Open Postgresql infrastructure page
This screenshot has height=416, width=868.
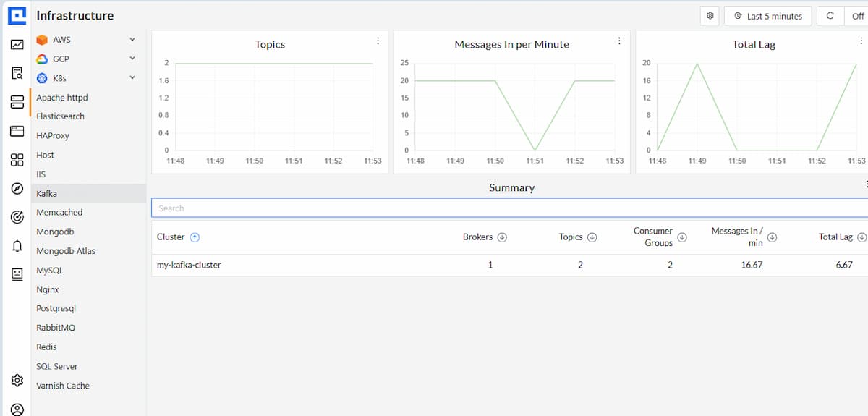coord(56,308)
